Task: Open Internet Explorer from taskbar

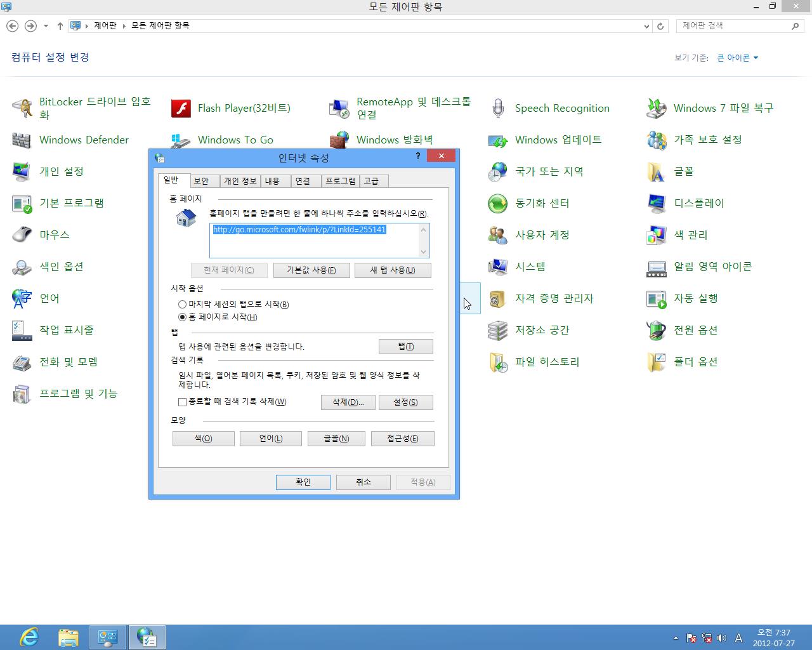Action: (29, 637)
